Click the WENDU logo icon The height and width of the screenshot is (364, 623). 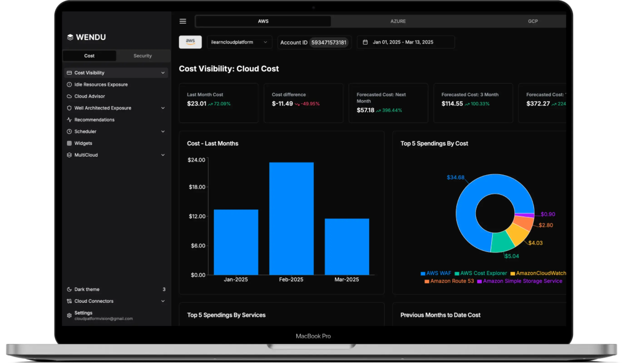coord(70,37)
